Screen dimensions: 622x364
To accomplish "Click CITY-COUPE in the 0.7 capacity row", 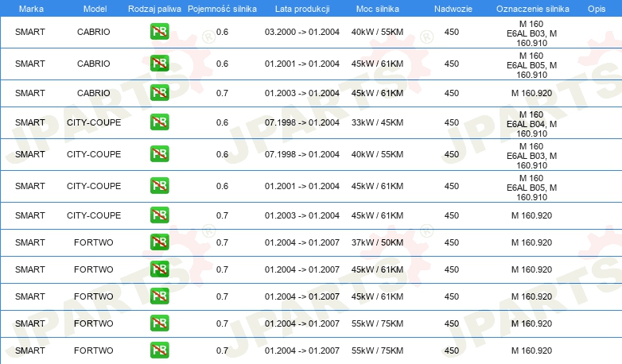I will click(94, 215).
